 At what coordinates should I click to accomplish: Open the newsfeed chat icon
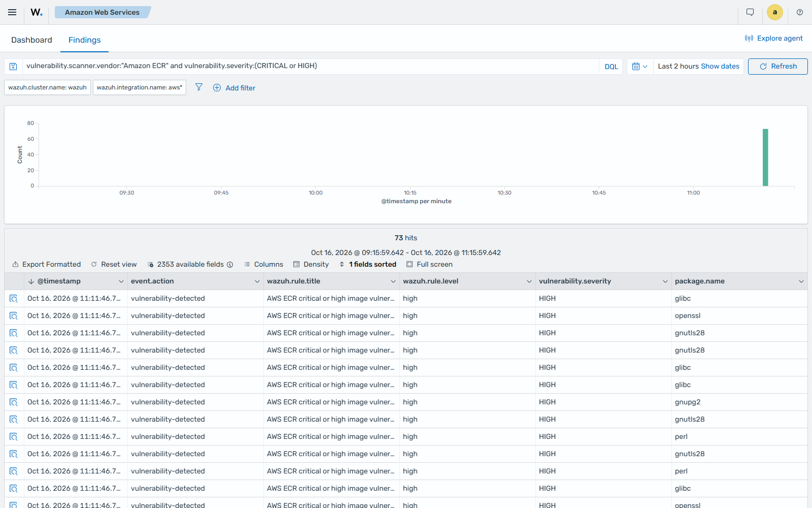[x=750, y=12]
